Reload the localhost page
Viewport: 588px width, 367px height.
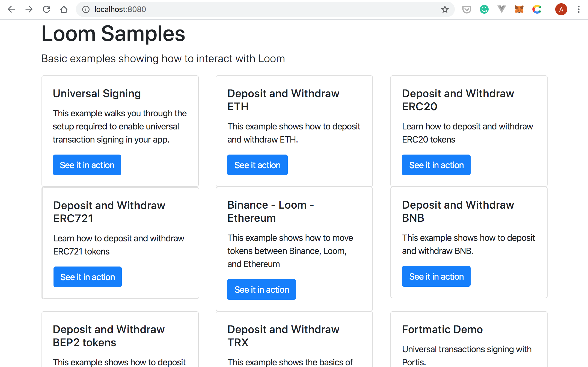pos(46,10)
